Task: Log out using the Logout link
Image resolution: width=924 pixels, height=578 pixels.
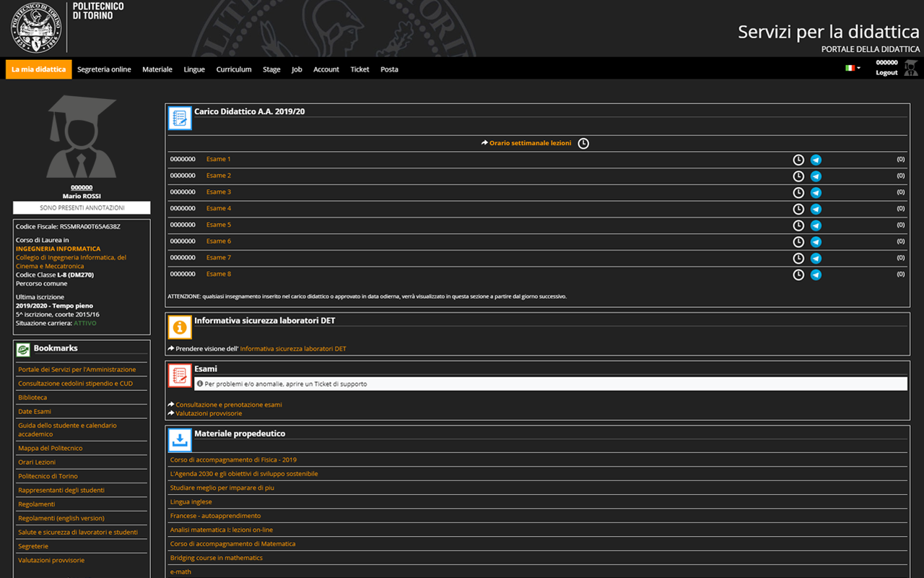Action: pos(886,73)
